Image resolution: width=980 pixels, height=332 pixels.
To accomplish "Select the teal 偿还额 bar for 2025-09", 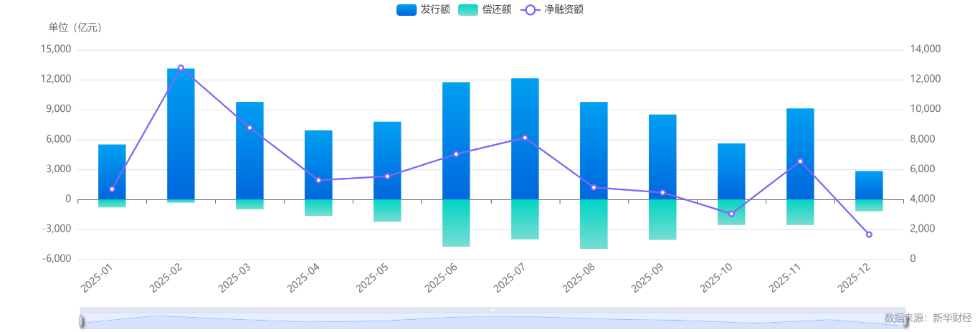I will [x=662, y=219].
